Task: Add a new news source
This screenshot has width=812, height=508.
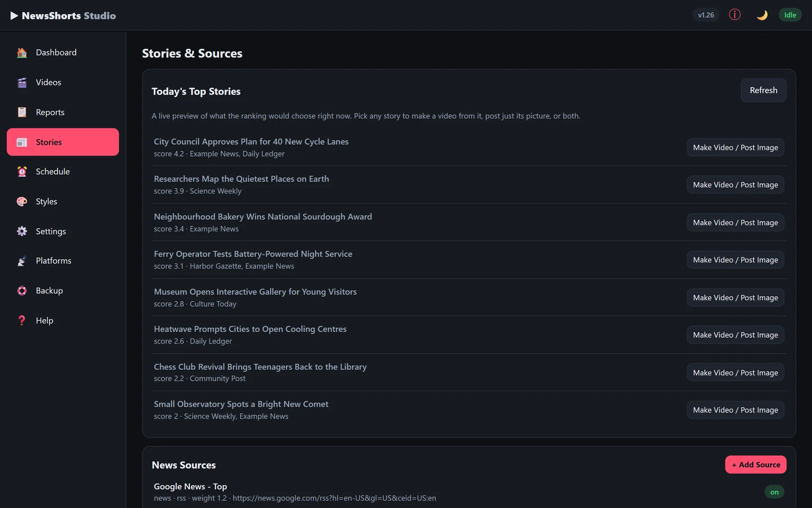Action: pos(756,465)
